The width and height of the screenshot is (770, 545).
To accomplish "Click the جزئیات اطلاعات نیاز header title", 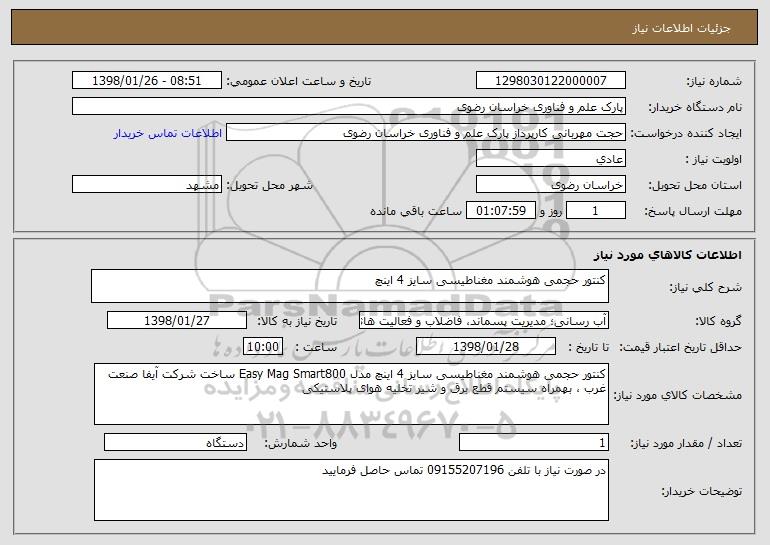I will [681, 28].
